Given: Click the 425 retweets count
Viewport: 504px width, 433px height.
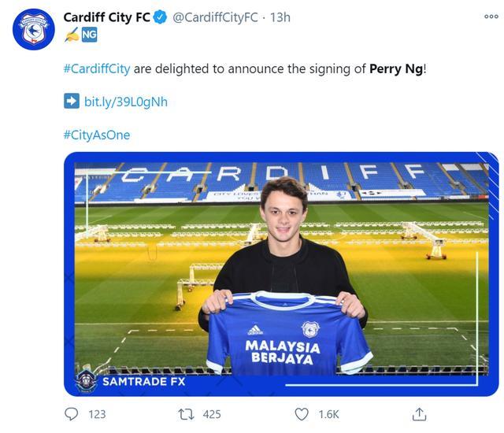Looking at the screenshot, I should 212,414.
